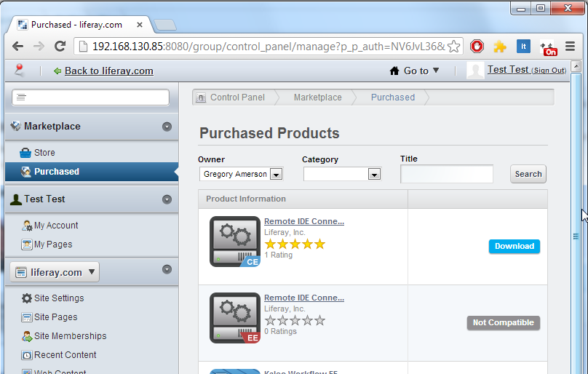Click the bookmark star in address bar
588x374 pixels.
tap(453, 47)
